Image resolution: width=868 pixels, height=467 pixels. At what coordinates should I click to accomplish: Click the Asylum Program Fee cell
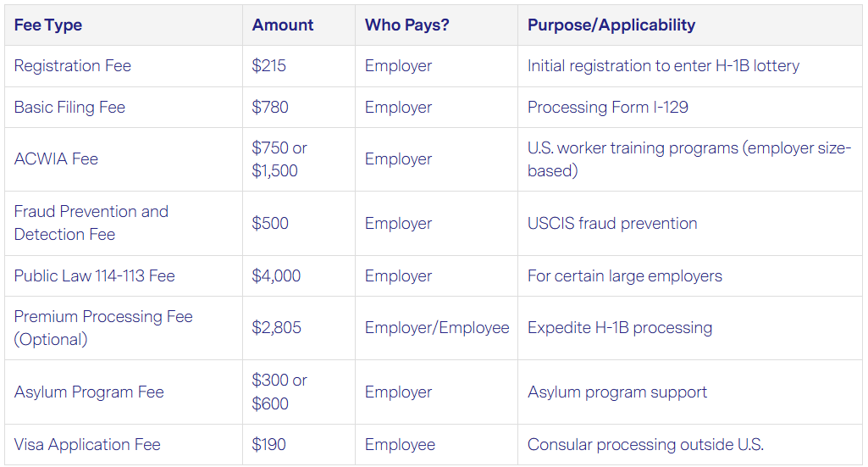(89, 392)
